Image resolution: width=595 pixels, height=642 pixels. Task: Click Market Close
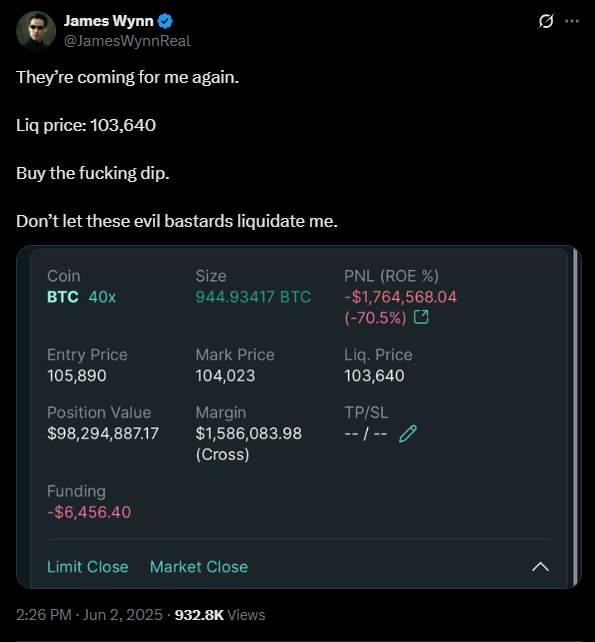[199, 567]
